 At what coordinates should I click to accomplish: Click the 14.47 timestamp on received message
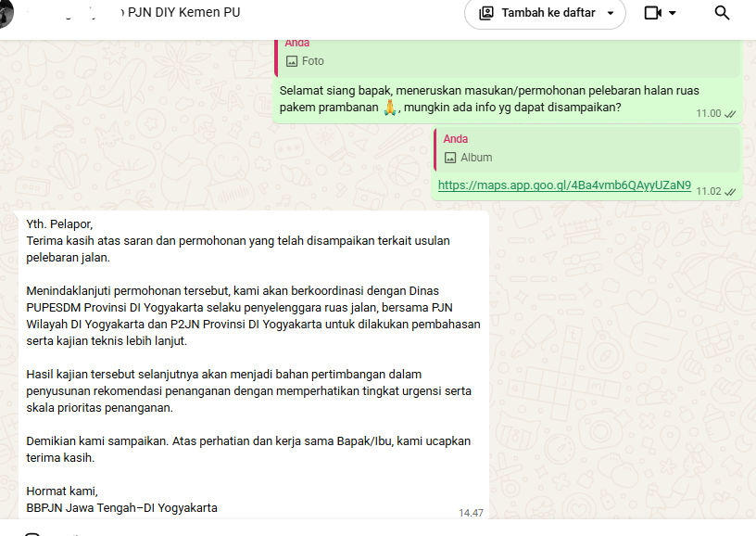(x=471, y=513)
